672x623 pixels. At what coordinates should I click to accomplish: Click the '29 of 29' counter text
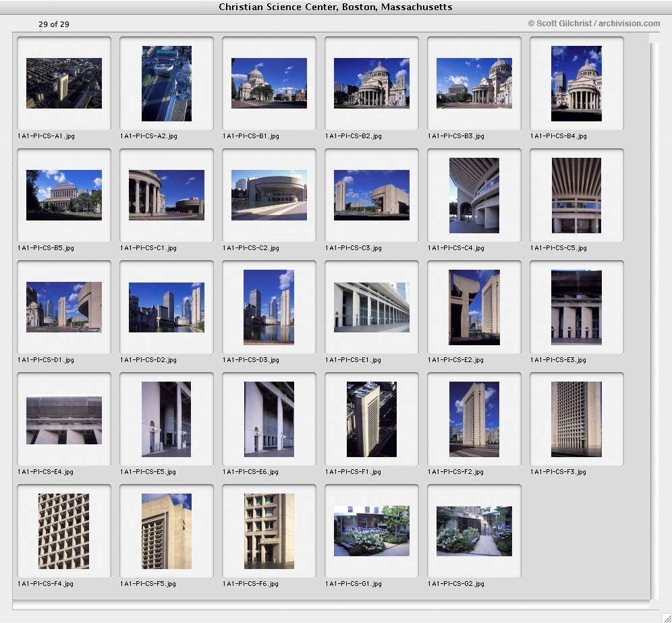click(53, 24)
